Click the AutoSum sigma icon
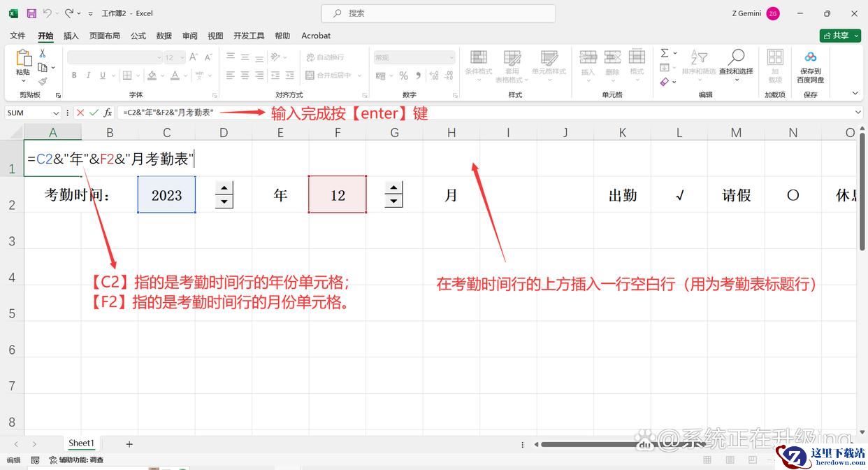Image resolution: width=868 pixels, height=470 pixels. pyautogui.click(x=665, y=53)
